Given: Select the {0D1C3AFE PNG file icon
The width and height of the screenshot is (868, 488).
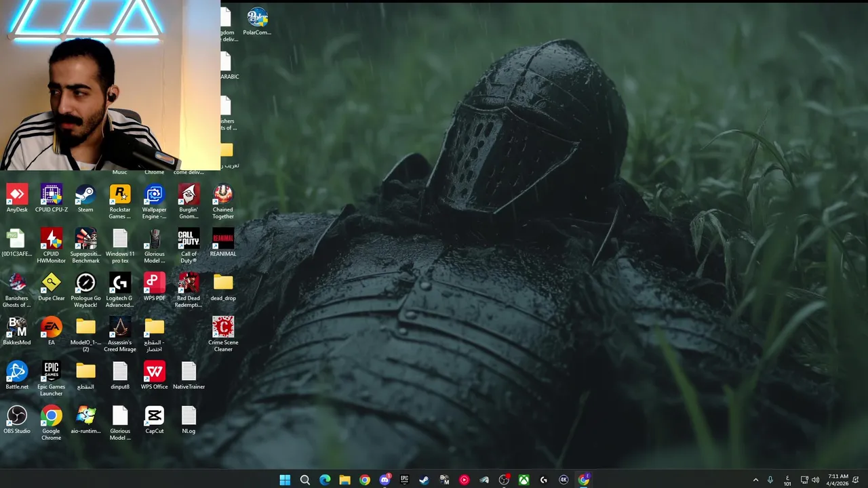Looking at the screenshot, I should click(17, 243).
